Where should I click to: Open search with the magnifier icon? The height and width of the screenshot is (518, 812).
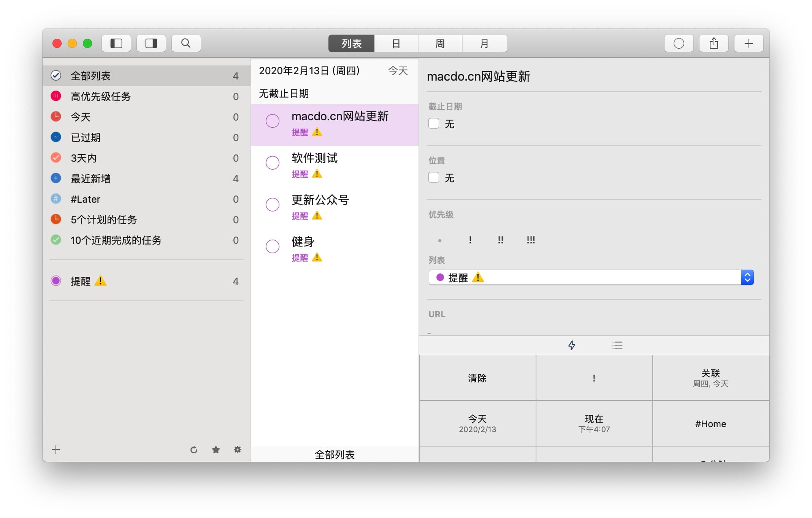186,43
